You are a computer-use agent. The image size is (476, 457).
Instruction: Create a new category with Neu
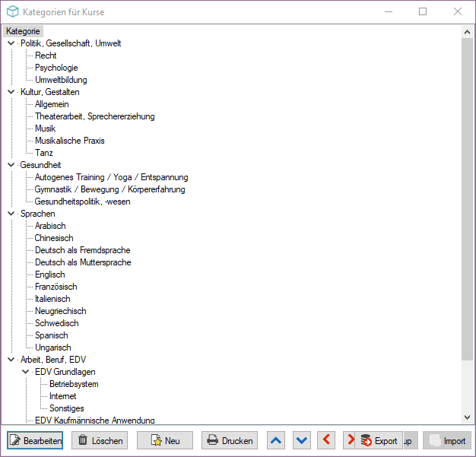pos(165,440)
